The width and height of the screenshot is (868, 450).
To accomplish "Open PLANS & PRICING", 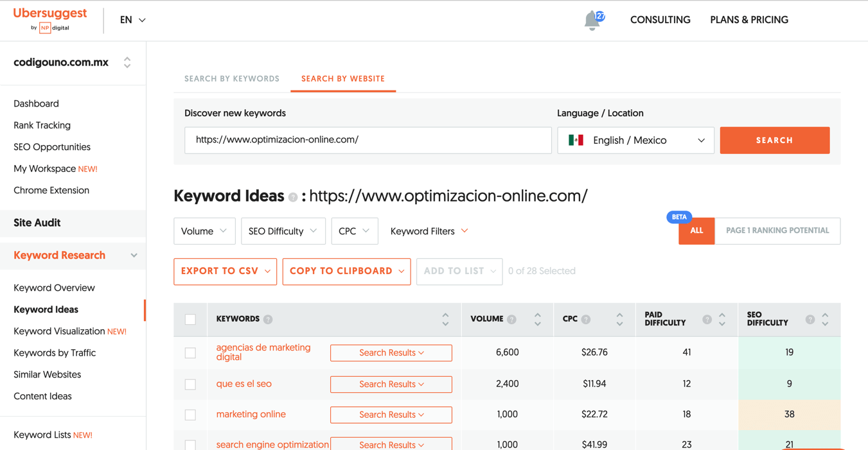I will 749,20.
